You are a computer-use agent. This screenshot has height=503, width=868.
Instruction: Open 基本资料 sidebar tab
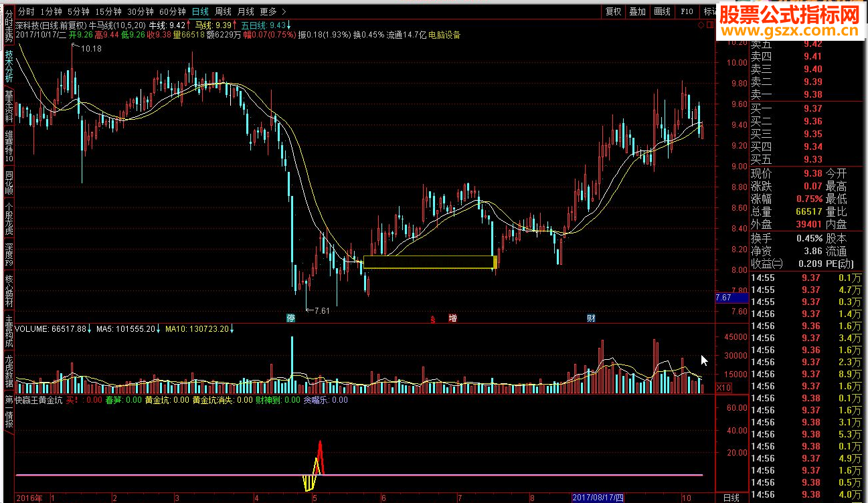coord(9,105)
